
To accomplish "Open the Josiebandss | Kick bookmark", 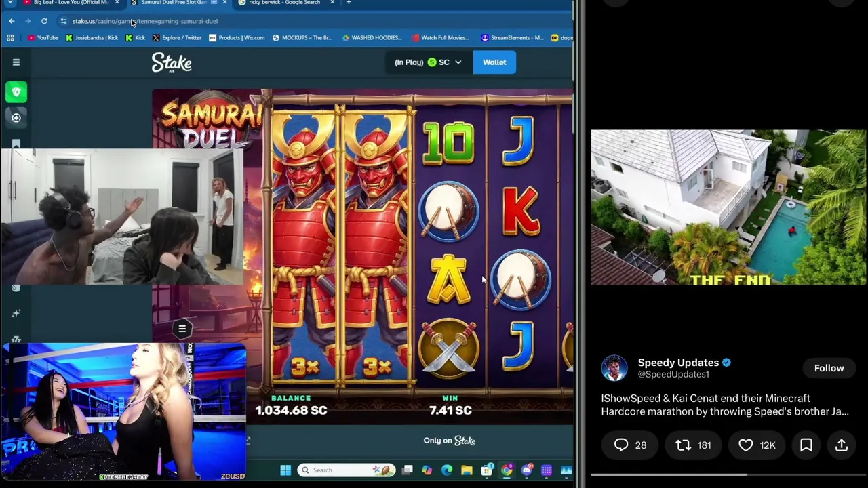I will click(92, 38).
